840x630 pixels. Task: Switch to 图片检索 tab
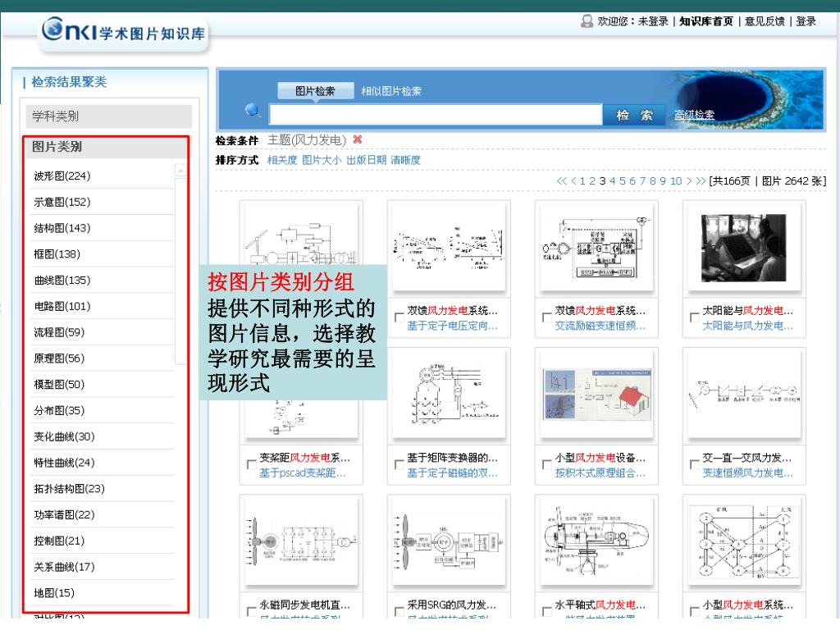point(316,91)
